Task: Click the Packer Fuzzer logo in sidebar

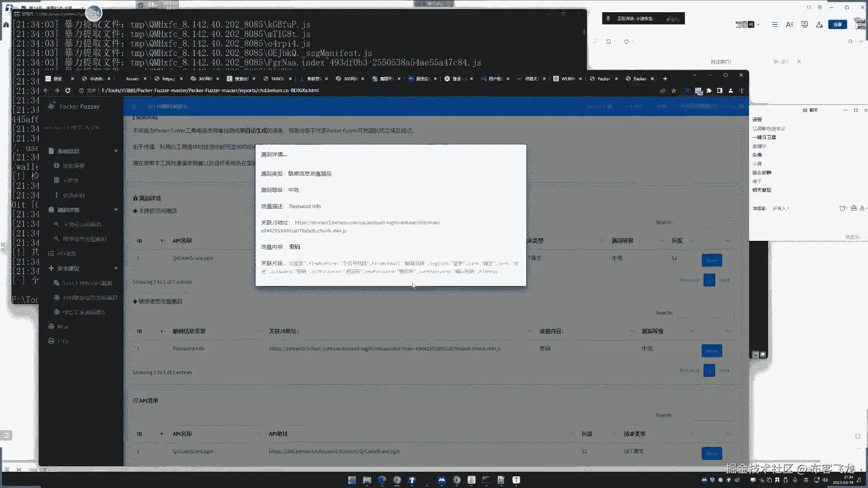Action: [52, 106]
